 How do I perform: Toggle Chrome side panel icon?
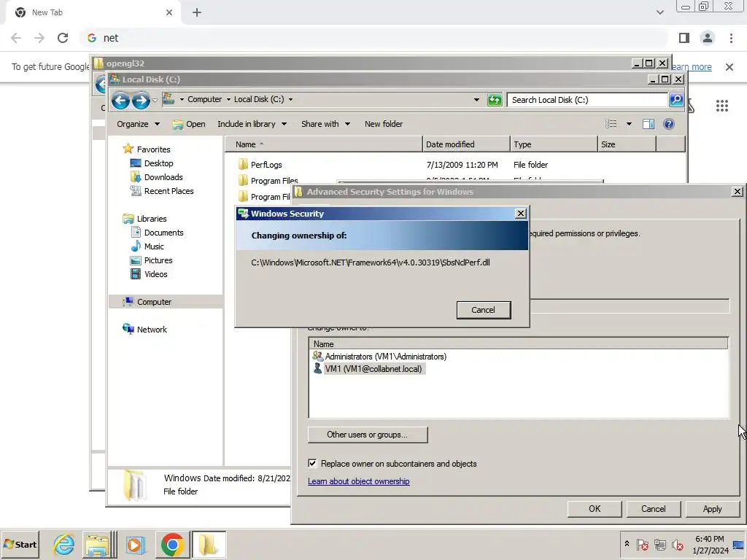coord(684,38)
